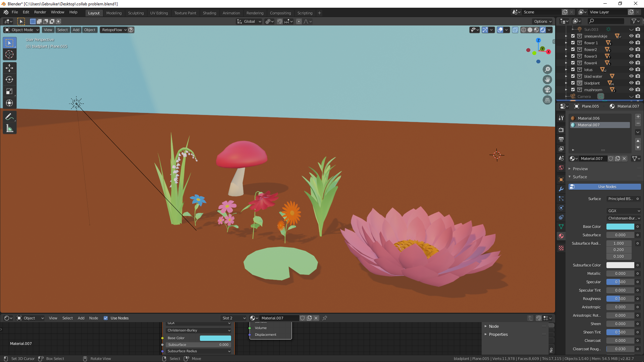
Task: Open the RetopoFlow menu button
Action: 114,30
